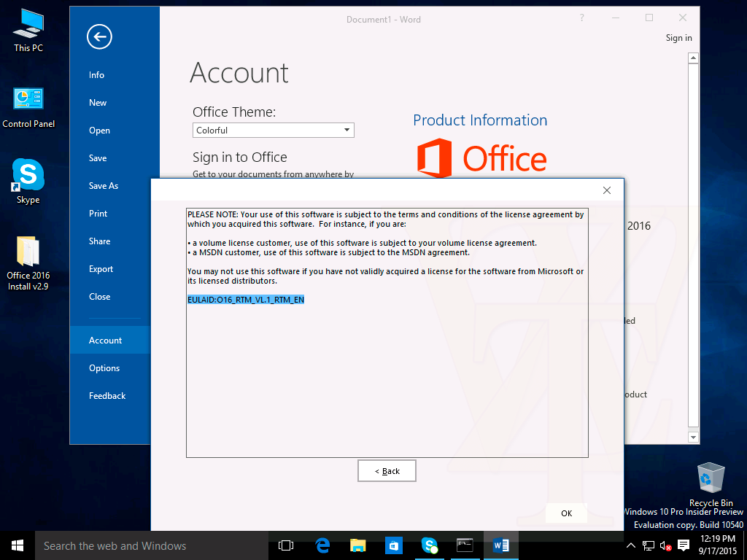
Task: Click the Office logo in Product Information
Action: [481, 158]
